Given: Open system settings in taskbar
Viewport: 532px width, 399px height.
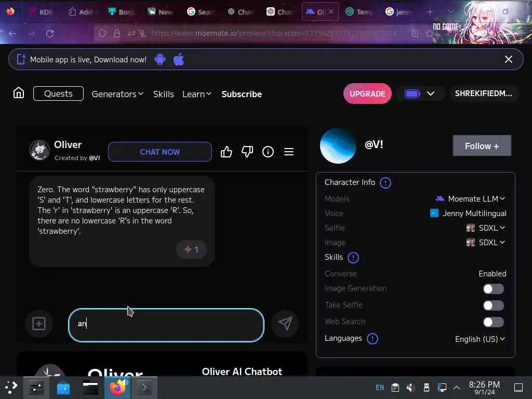Looking at the screenshot, I should (x=36, y=388).
